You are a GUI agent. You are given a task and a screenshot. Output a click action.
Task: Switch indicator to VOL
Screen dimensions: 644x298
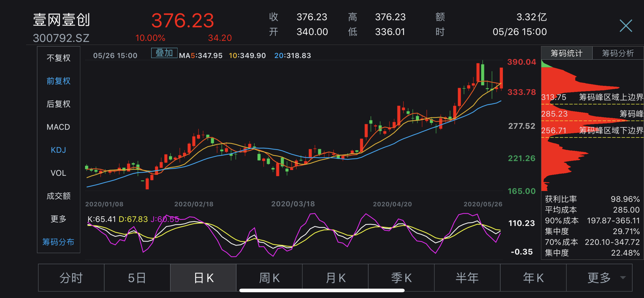click(x=58, y=173)
